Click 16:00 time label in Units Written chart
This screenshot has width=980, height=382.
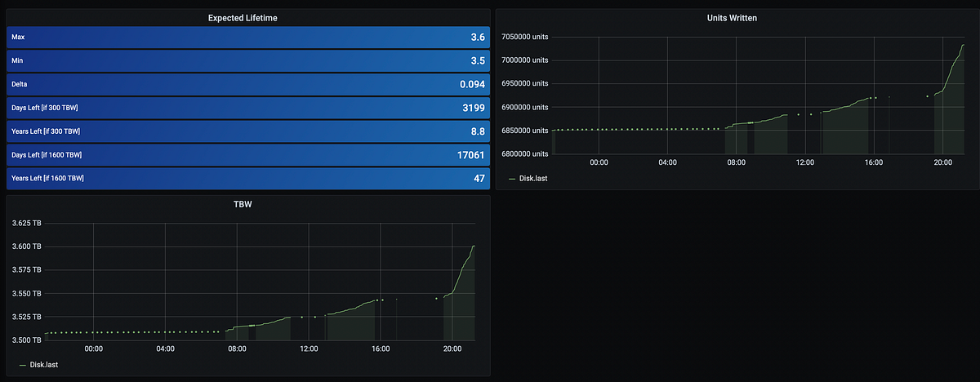pyautogui.click(x=873, y=162)
